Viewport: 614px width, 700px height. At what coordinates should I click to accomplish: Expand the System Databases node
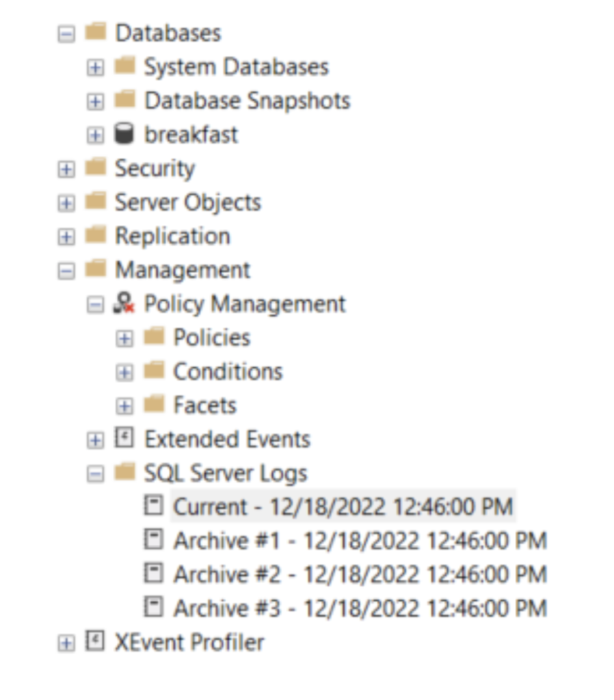point(95,67)
